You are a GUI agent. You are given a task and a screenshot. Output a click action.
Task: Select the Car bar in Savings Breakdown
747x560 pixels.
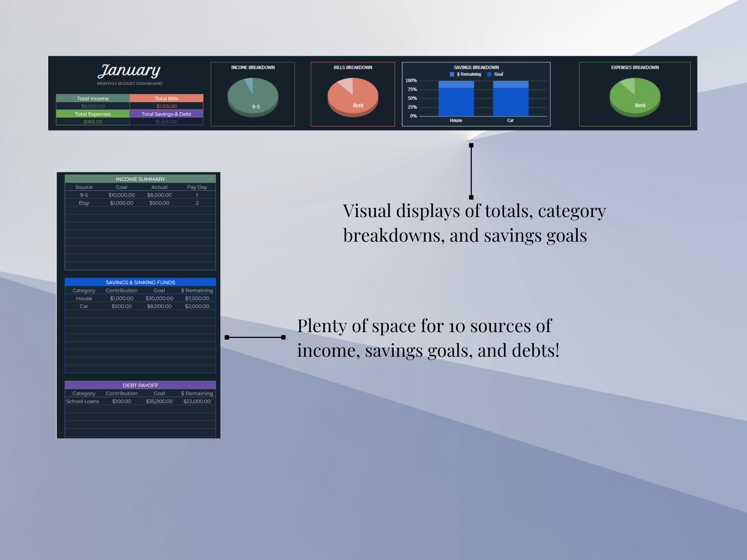point(511,98)
